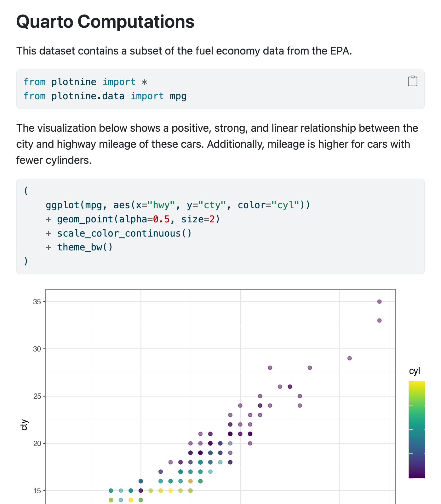Click the 'from plotnine.data import mpg' line

point(105,96)
